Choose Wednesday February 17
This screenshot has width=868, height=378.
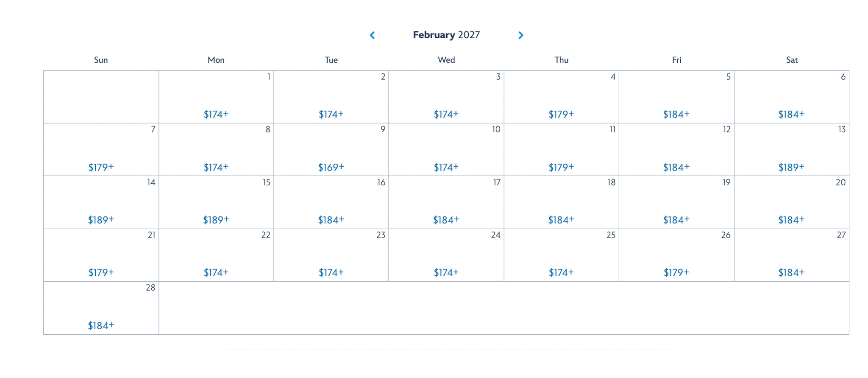coord(446,202)
